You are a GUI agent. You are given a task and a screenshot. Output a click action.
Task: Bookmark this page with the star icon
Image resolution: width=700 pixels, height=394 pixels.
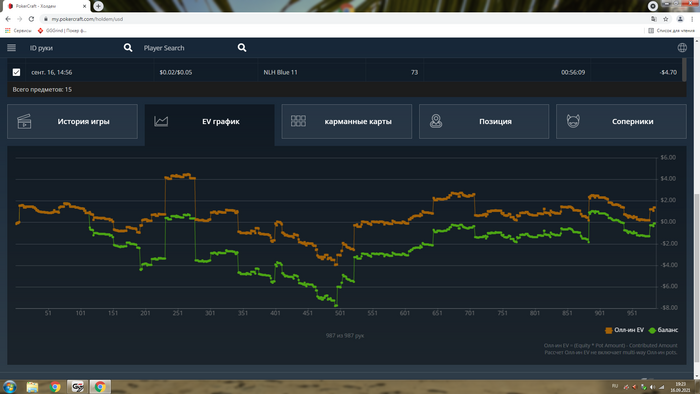pos(666,19)
